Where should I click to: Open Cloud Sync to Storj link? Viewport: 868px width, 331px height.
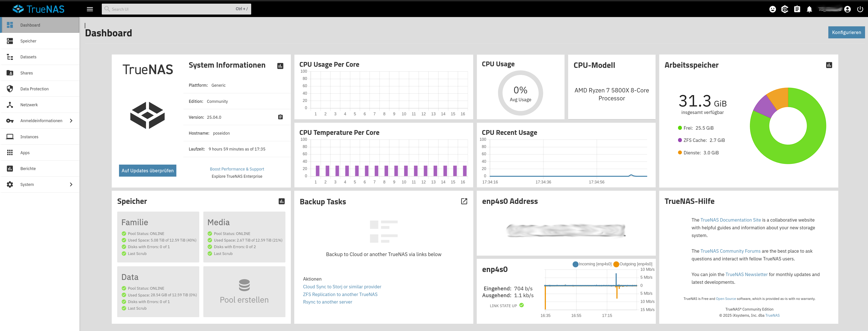[x=342, y=287]
